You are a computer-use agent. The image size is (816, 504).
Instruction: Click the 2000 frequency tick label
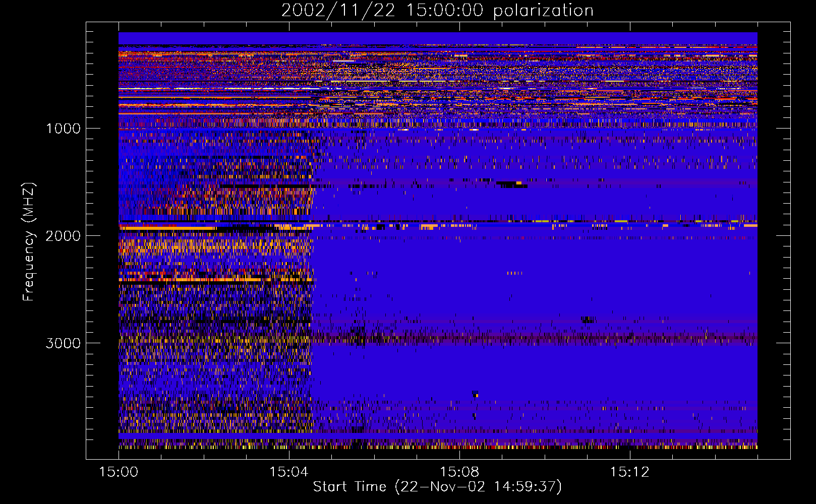pyautogui.click(x=63, y=236)
